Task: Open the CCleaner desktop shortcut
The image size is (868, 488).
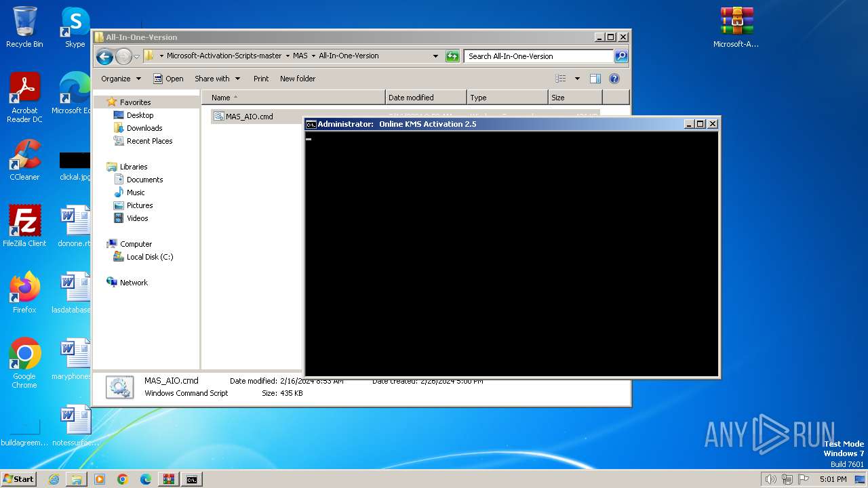Action: pyautogui.click(x=24, y=160)
